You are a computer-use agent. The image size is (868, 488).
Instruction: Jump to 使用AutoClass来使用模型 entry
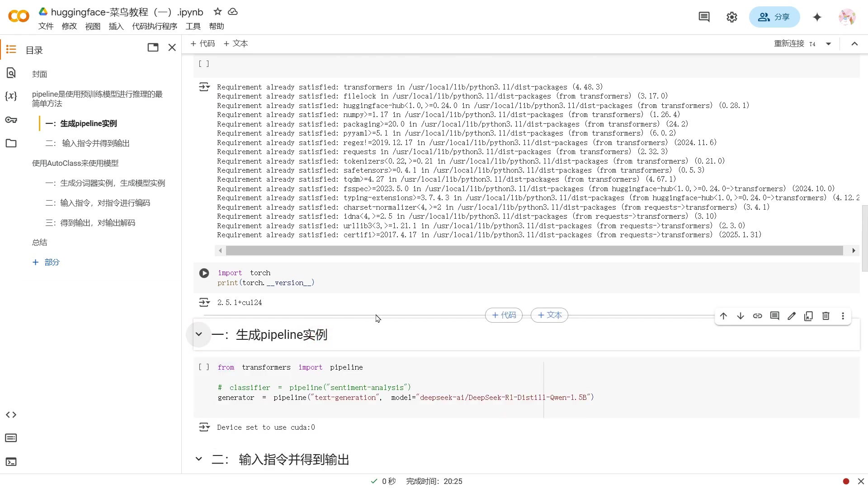[75, 163]
